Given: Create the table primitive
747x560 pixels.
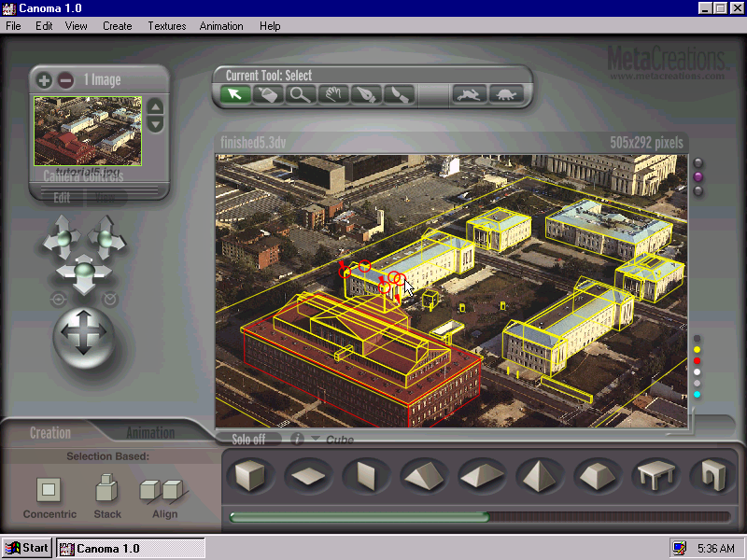Looking at the screenshot, I should [x=655, y=475].
